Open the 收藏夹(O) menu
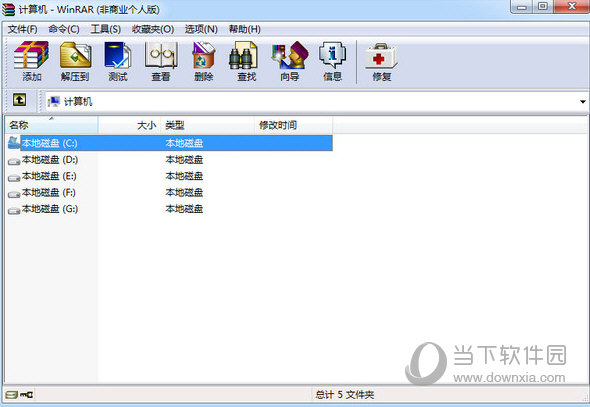590x407 pixels. 153,29
